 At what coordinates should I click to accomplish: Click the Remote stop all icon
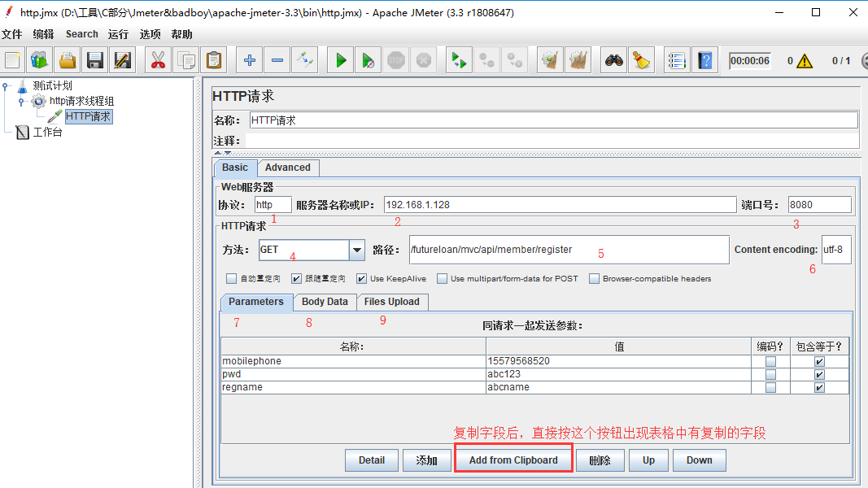coord(486,60)
